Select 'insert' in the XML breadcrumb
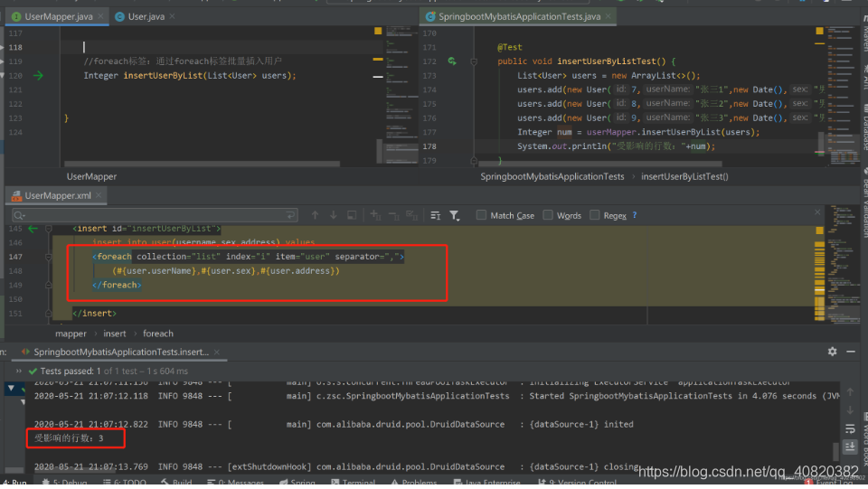Viewport: 868px width, 489px height. coord(115,334)
